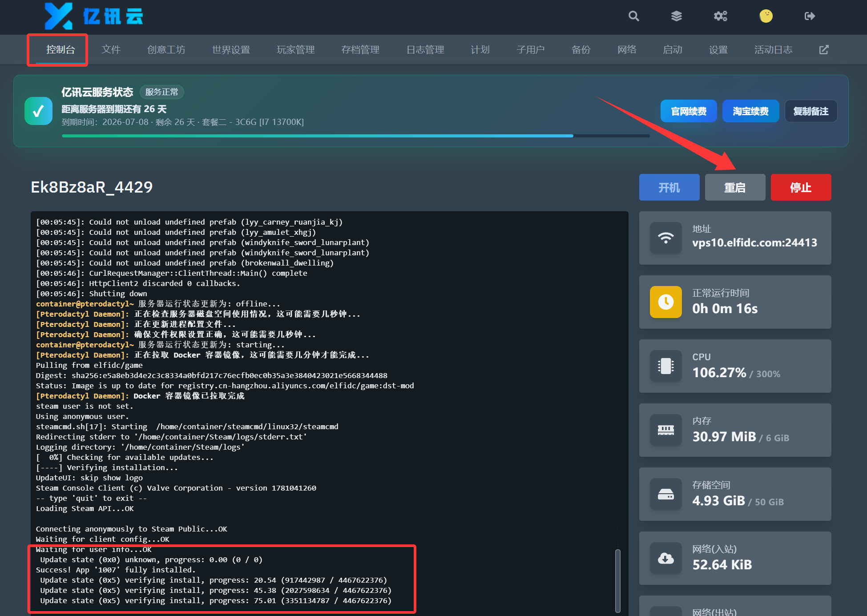View the 活动日志 tab
Viewport: 867px width, 616px height.
point(773,49)
